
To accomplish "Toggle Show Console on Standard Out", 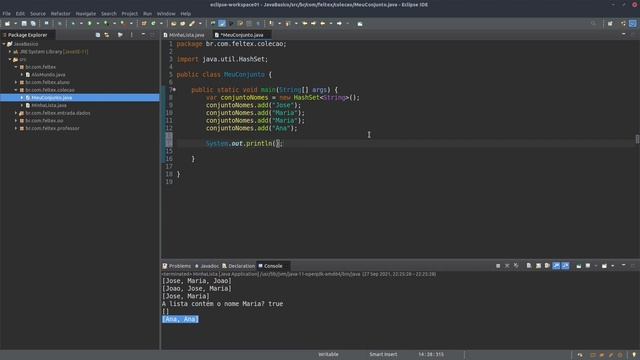I will [x=556, y=266].
